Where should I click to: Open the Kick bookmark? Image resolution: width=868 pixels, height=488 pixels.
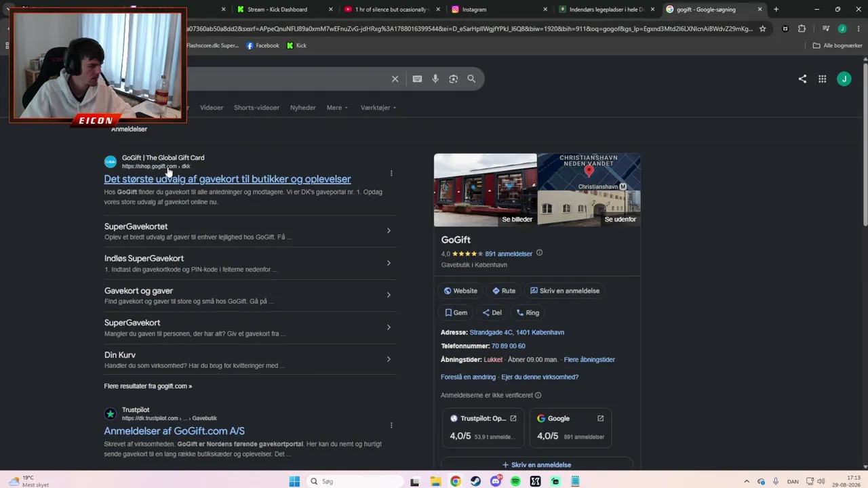pos(296,45)
